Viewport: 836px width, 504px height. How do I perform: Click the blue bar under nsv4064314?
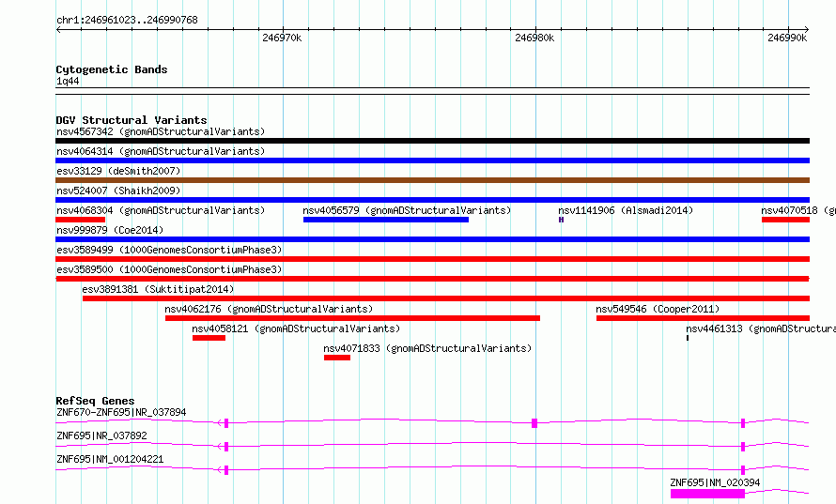coord(432,160)
